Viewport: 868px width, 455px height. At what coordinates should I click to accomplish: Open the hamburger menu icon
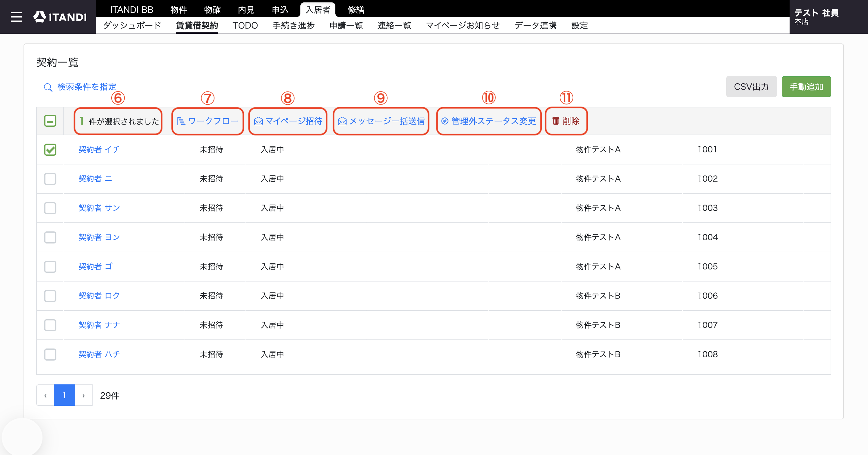[16, 17]
